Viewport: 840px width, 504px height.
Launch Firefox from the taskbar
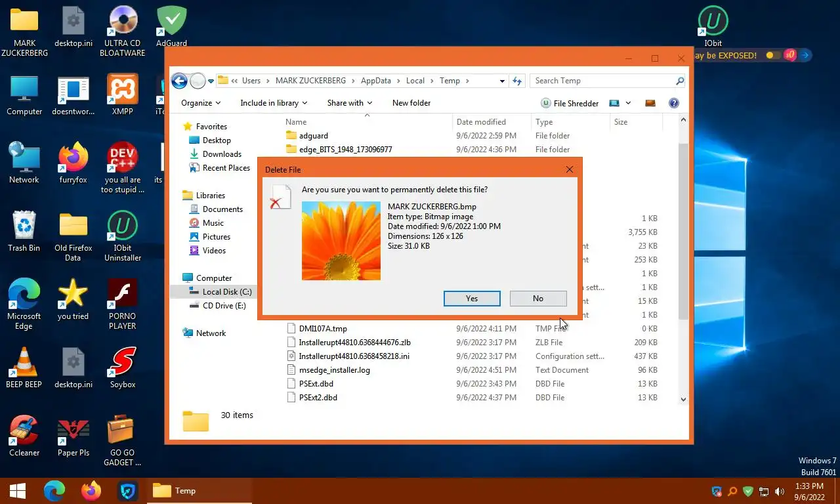[91, 491]
